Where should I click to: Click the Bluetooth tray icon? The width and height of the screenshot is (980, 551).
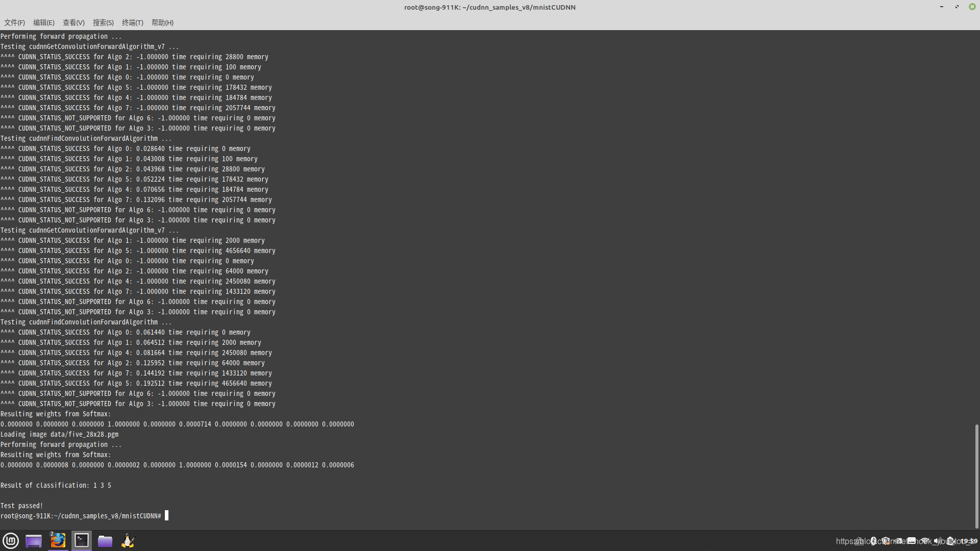point(873,541)
